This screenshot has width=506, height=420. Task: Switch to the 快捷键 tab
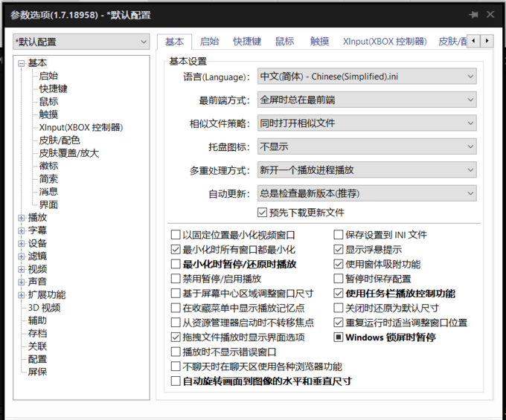point(246,42)
